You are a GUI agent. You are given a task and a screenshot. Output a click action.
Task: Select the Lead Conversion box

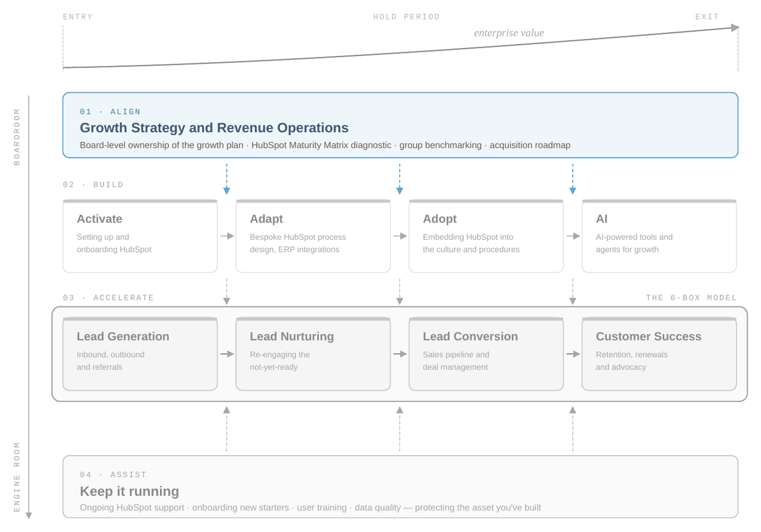point(486,354)
